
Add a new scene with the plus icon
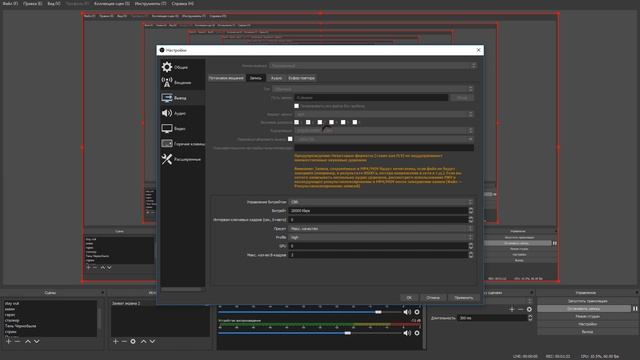(x=9, y=341)
